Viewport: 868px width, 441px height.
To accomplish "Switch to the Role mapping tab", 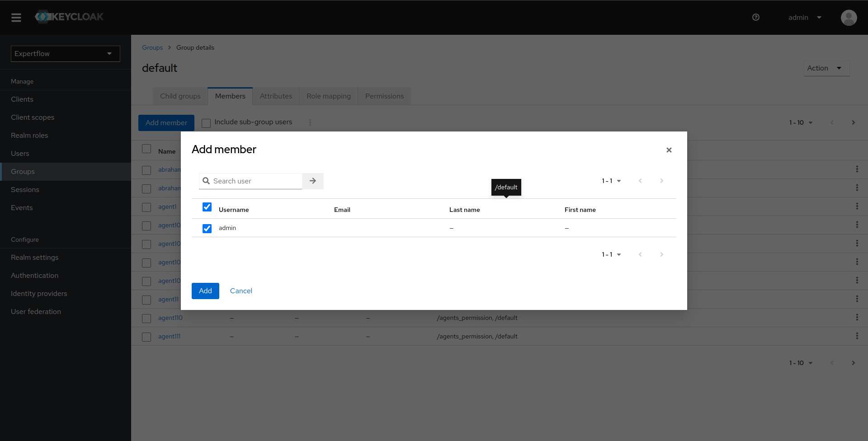I will point(329,96).
